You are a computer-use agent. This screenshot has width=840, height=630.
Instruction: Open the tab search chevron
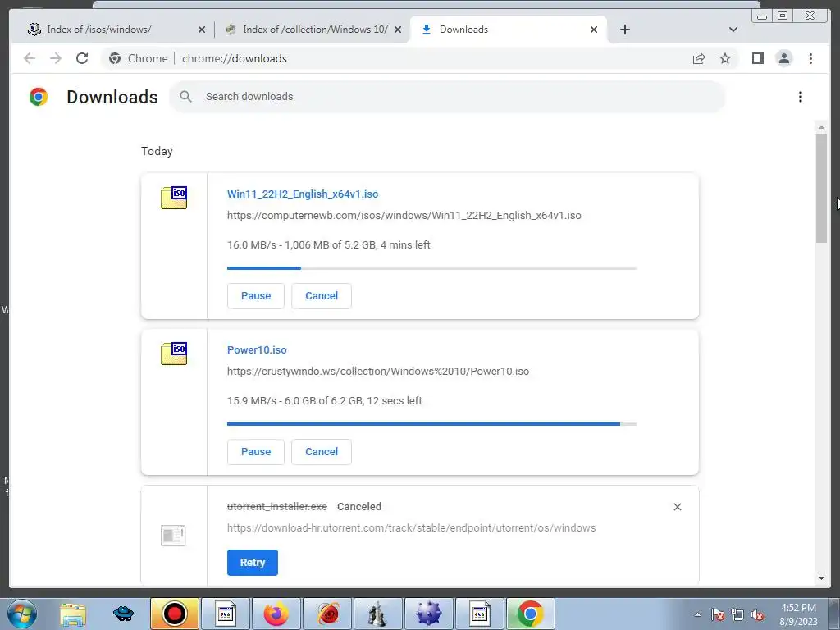click(733, 30)
